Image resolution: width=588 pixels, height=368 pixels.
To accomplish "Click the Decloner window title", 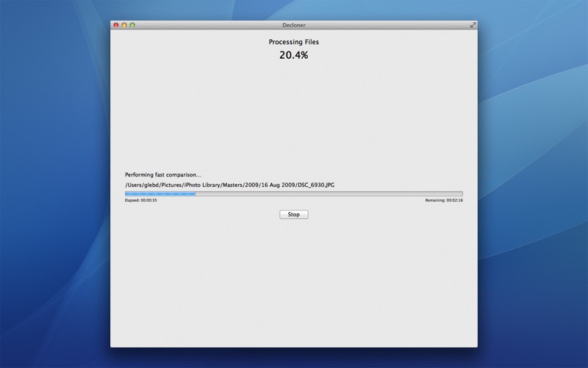I will (293, 25).
